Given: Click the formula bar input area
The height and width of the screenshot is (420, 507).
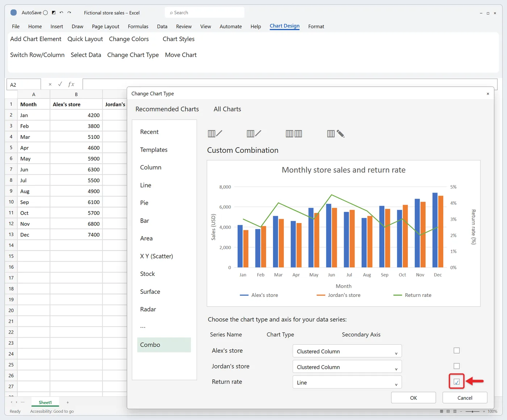Looking at the screenshot, I should point(290,84).
